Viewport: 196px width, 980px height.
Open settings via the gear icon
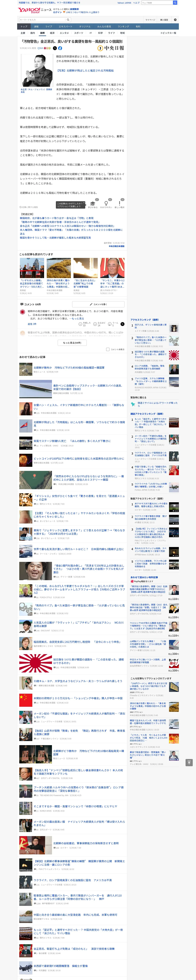(175, 20)
